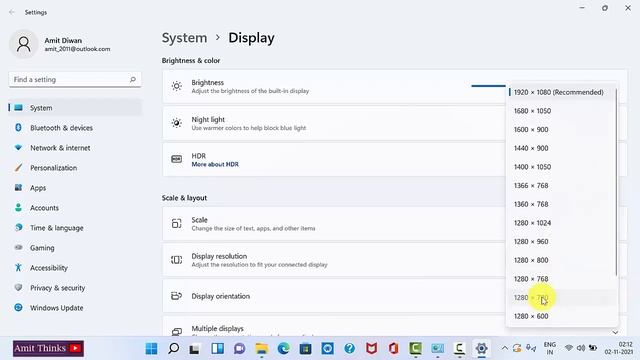Select 1280 × 768 resolution
640x360 pixels.
(x=561, y=279)
